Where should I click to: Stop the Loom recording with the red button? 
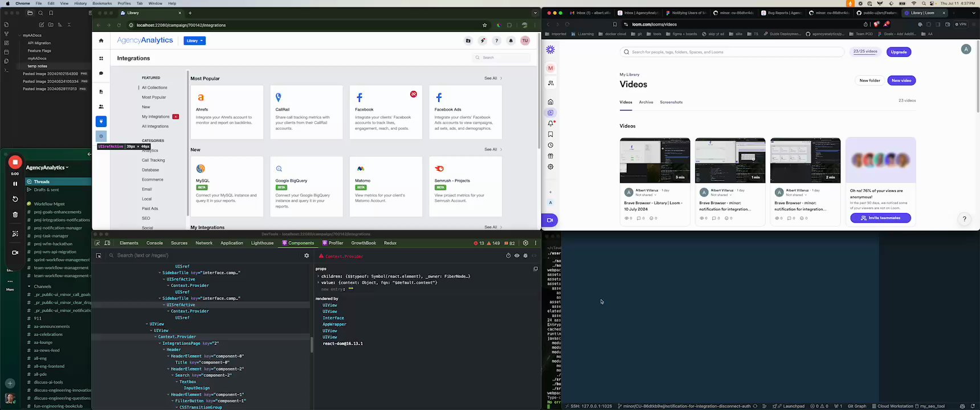15,162
